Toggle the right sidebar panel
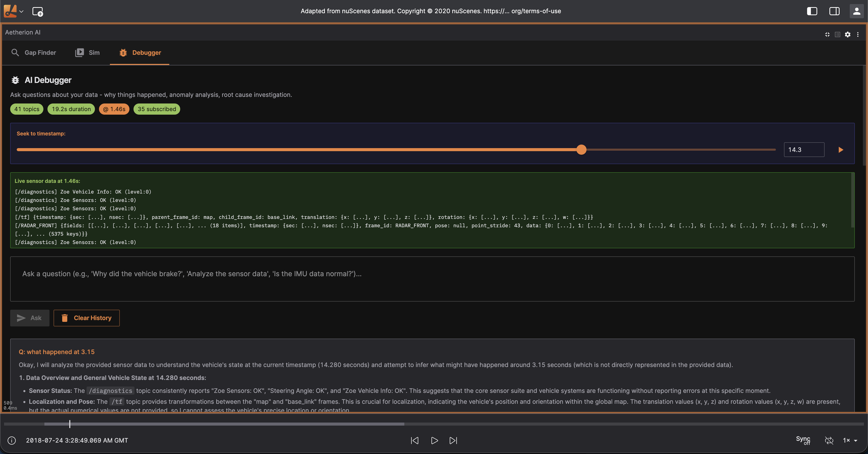The width and height of the screenshot is (868, 454). 834,11
